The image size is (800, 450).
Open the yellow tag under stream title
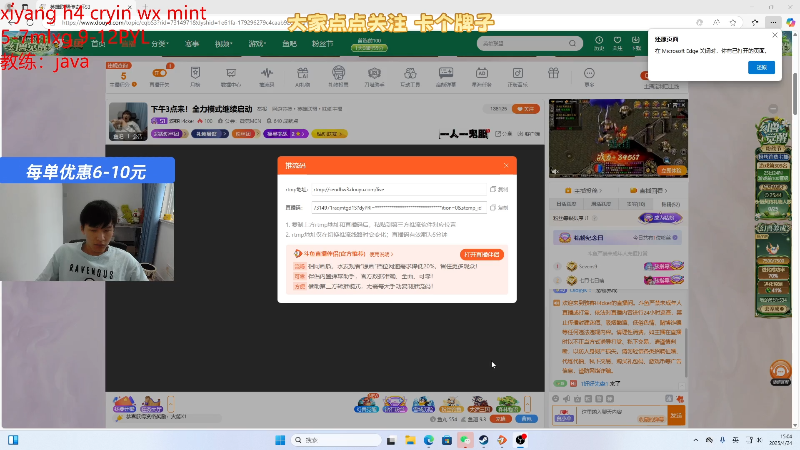[330, 134]
